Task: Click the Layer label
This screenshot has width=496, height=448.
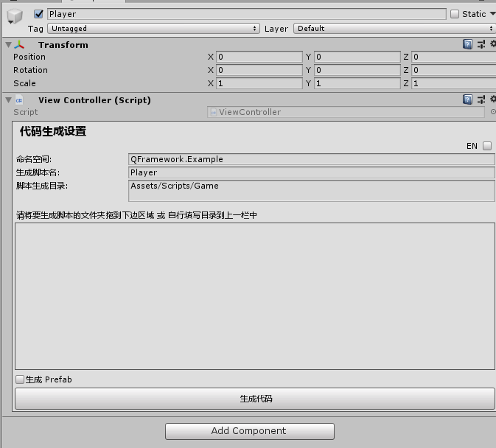Action: (x=276, y=29)
